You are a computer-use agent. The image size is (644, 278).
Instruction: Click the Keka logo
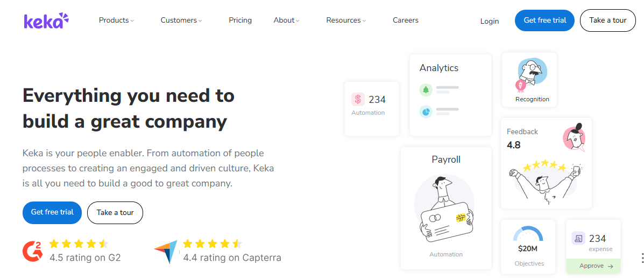point(46,20)
